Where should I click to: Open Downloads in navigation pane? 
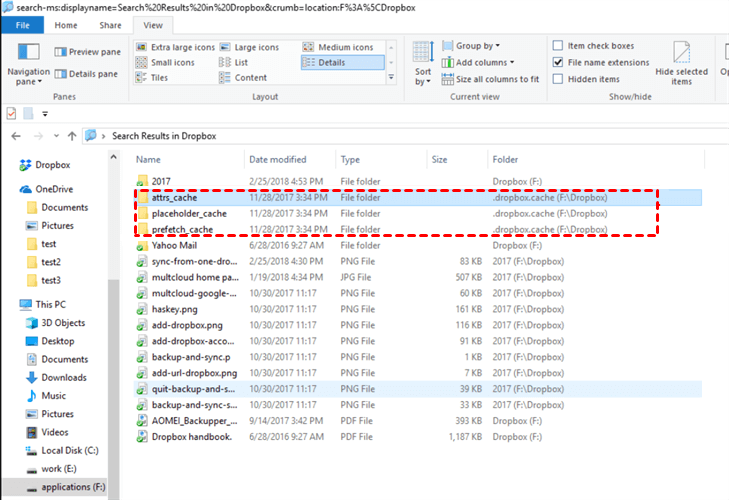(x=57, y=377)
